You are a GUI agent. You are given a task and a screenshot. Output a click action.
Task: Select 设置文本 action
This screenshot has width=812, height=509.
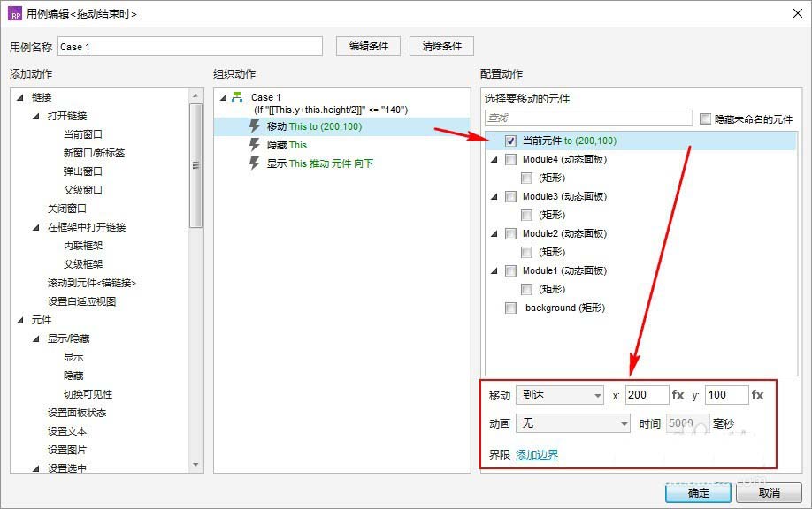click(x=67, y=431)
